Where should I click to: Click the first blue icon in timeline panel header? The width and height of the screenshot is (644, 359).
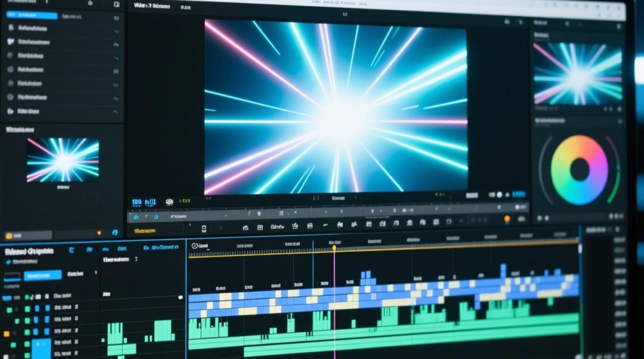click(x=71, y=249)
